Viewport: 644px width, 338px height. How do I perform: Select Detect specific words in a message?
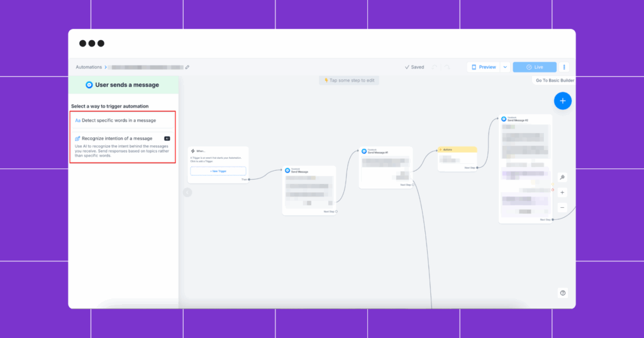(119, 120)
